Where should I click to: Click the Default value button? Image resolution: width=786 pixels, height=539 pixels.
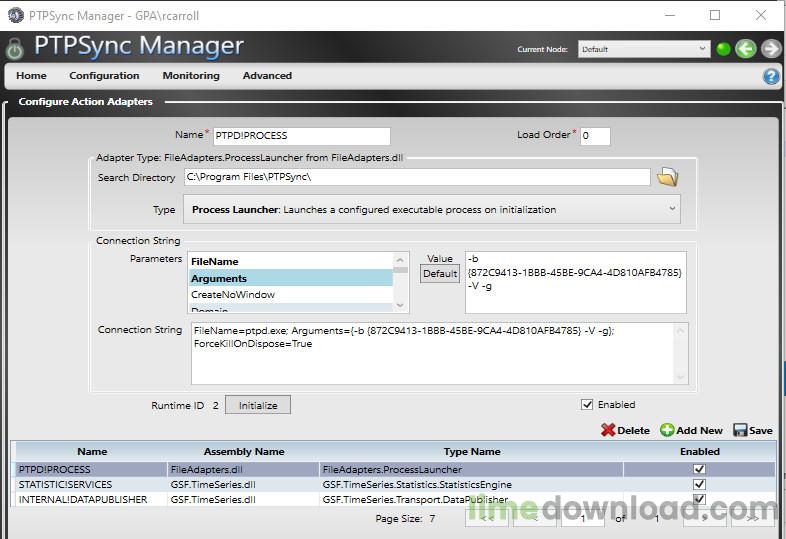[440, 274]
